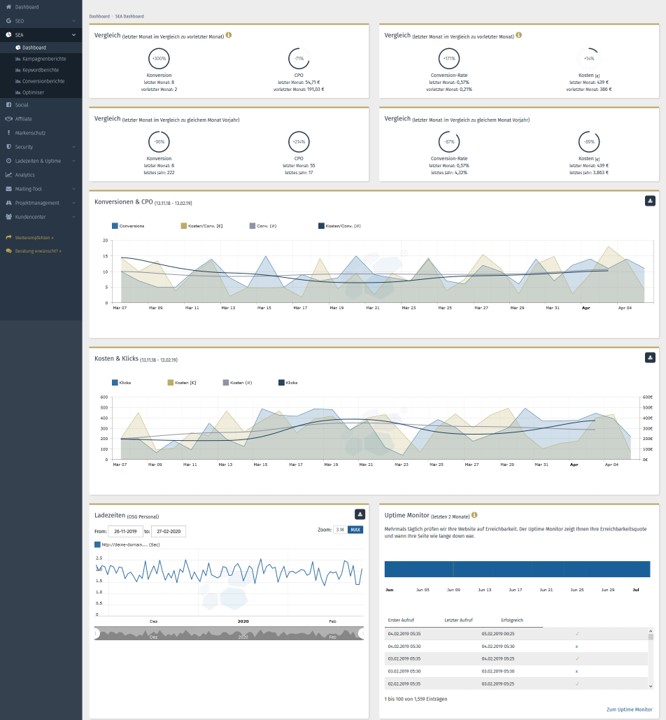Click SEA Dashboard in the breadcrumb
Screen dimensions: 666x720
[x=130, y=16]
